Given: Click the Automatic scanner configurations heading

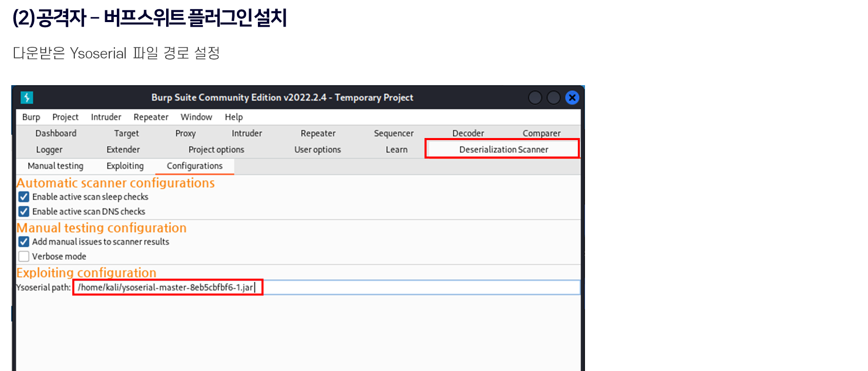Looking at the screenshot, I should pyautogui.click(x=116, y=183).
